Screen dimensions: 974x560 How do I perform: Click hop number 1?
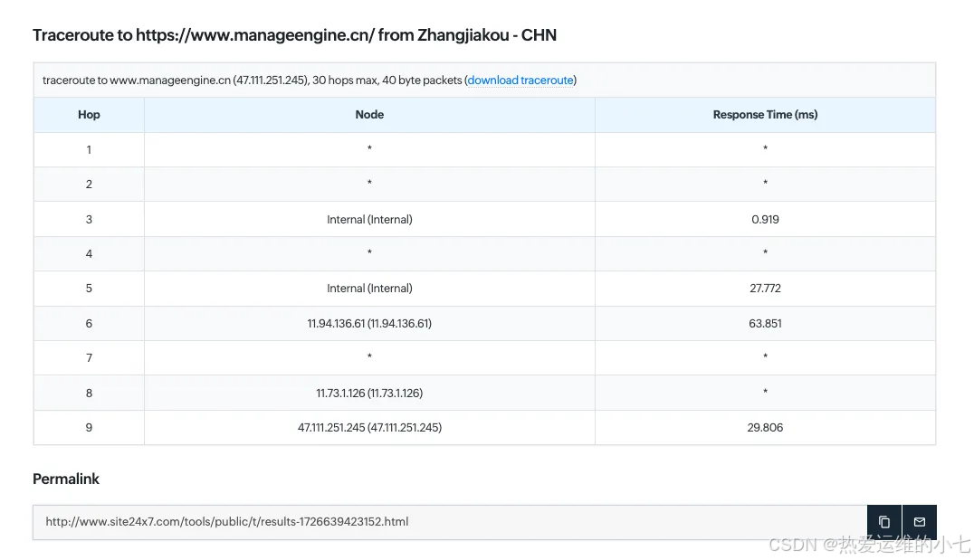(x=89, y=149)
